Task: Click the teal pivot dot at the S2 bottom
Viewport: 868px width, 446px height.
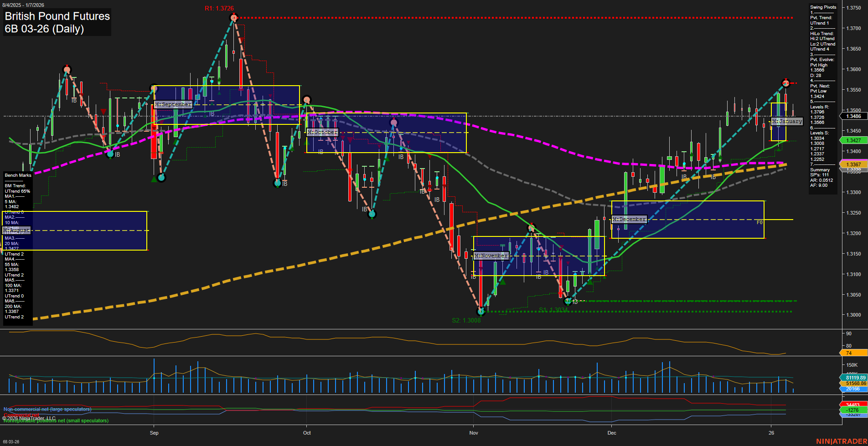Action: (x=480, y=312)
